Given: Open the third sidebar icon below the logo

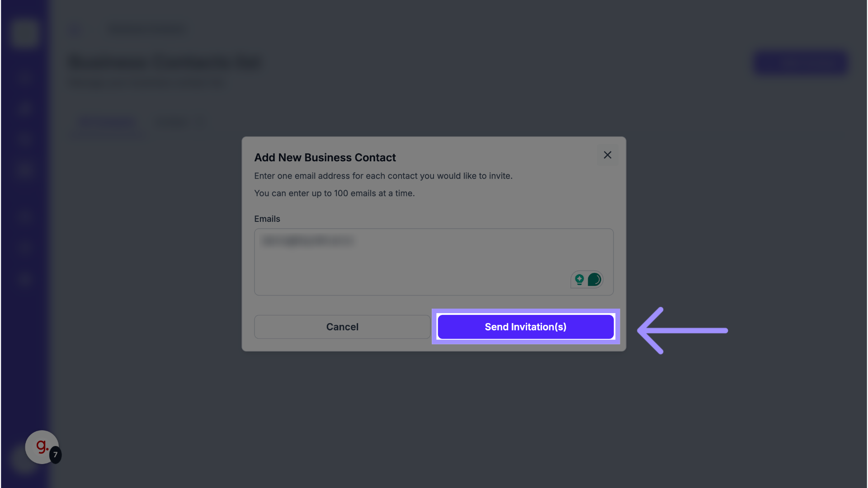Looking at the screenshot, I should pyautogui.click(x=24, y=139).
